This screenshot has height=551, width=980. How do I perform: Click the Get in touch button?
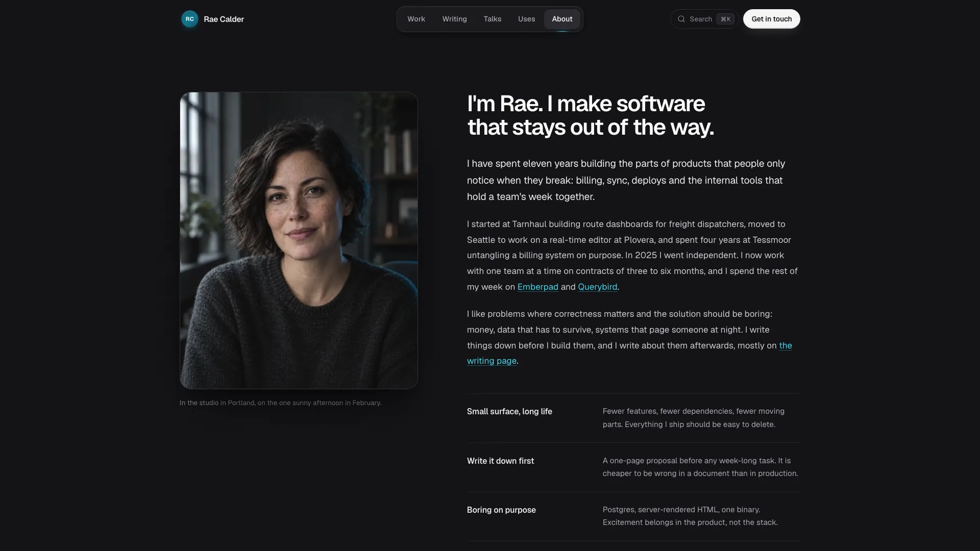tap(771, 19)
